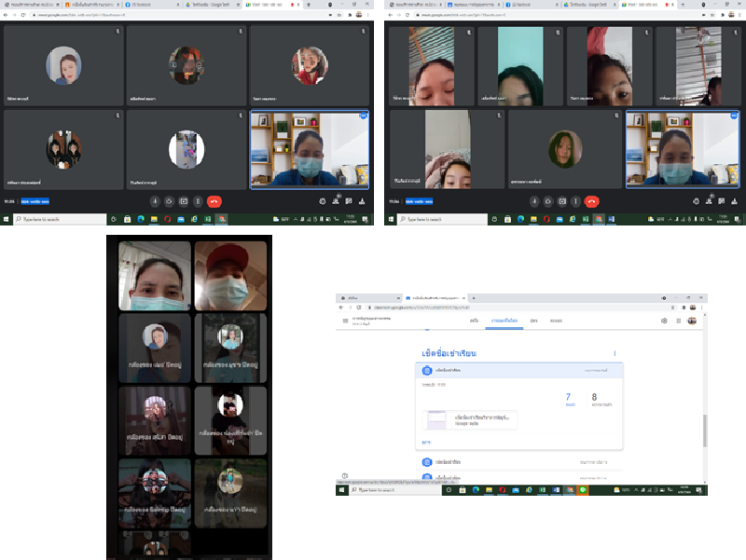Switch to the Stream tab in Classroom
Screen dimensions: 746x560
[x=475, y=321]
